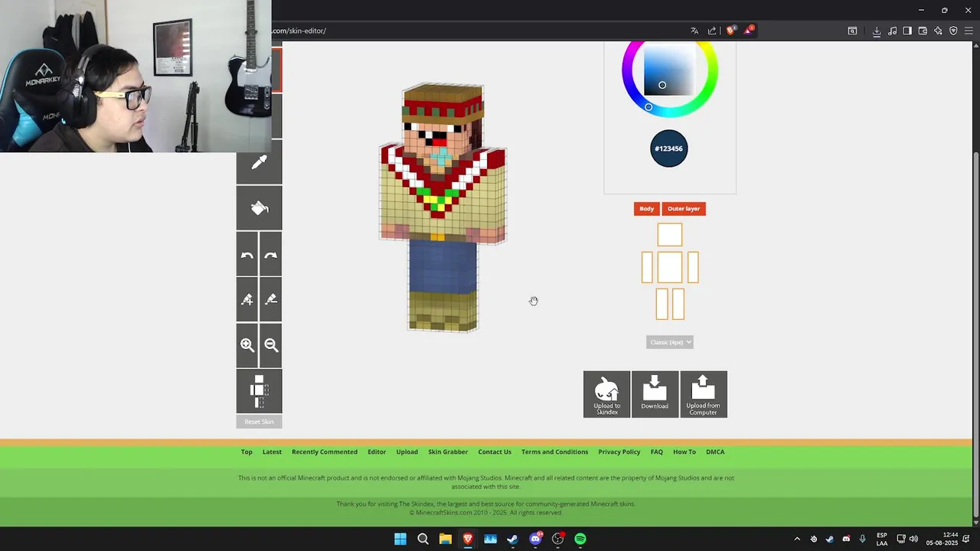Screen dimensions: 980x551
Task: Open the browser downloads icon
Action: point(877,31)
